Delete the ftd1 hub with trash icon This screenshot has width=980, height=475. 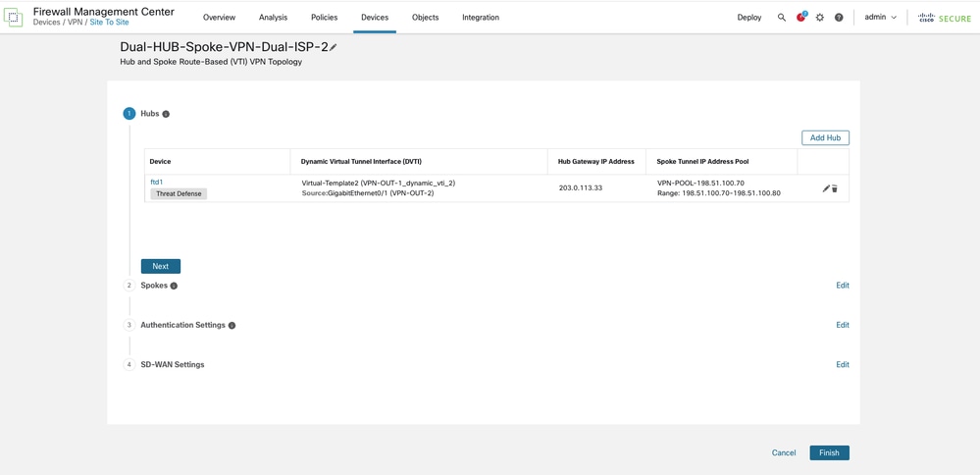835,188
